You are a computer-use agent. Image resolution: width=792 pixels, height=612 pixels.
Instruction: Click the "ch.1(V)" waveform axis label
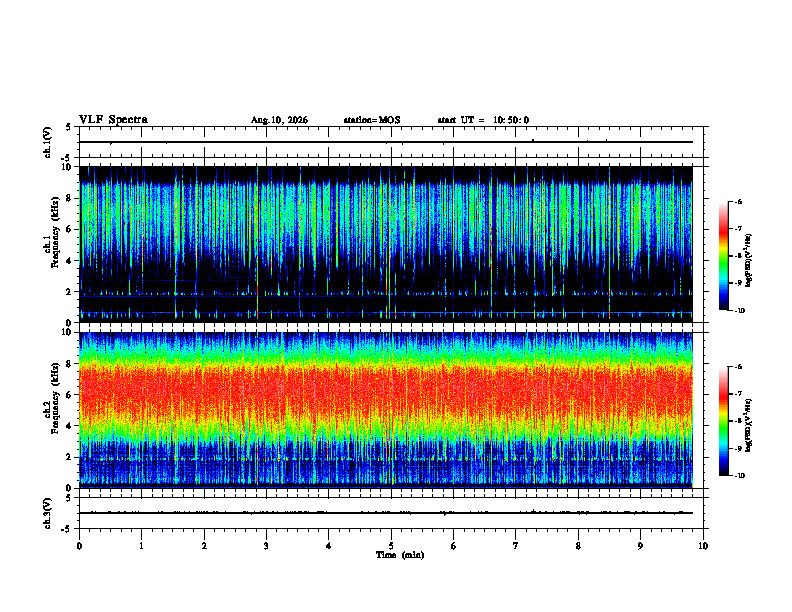click(x=47, y=142)
